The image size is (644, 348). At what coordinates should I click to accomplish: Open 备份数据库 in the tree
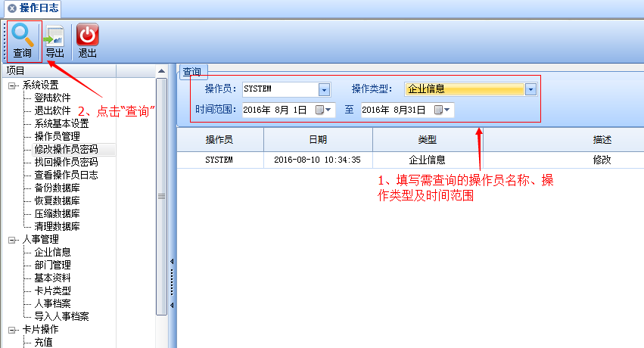pyautogui.click(x=57, y=188)
